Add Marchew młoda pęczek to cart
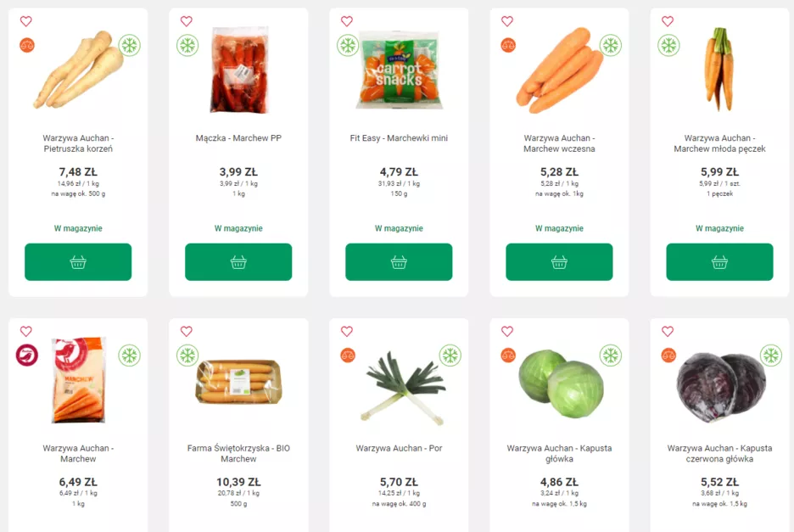 coord(719,262)
